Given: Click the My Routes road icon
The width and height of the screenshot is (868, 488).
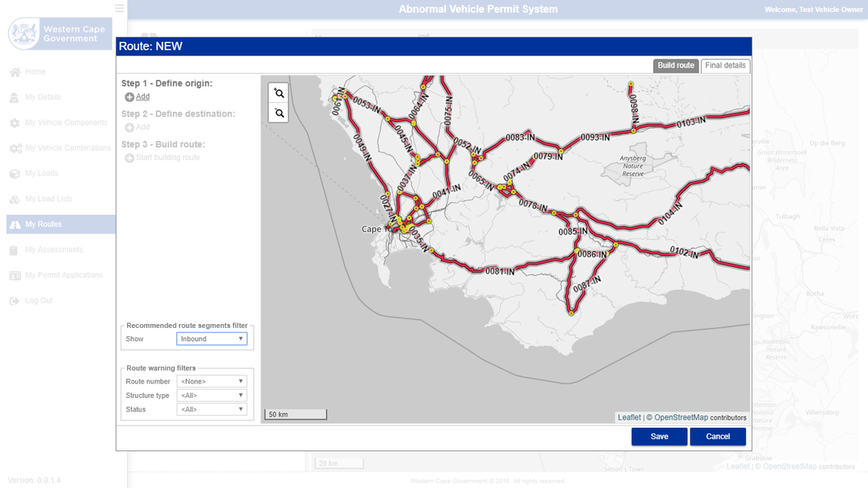Looking at the screenshot, I should pyautogui.click(x=14, y=224).
